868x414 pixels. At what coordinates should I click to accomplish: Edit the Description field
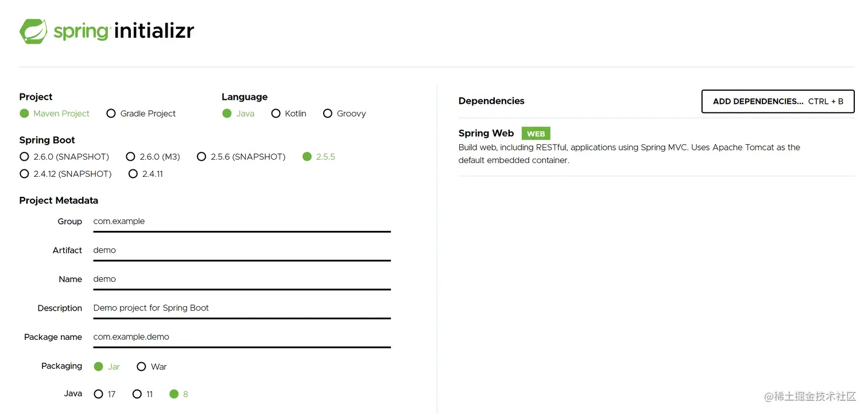point(242,308)
